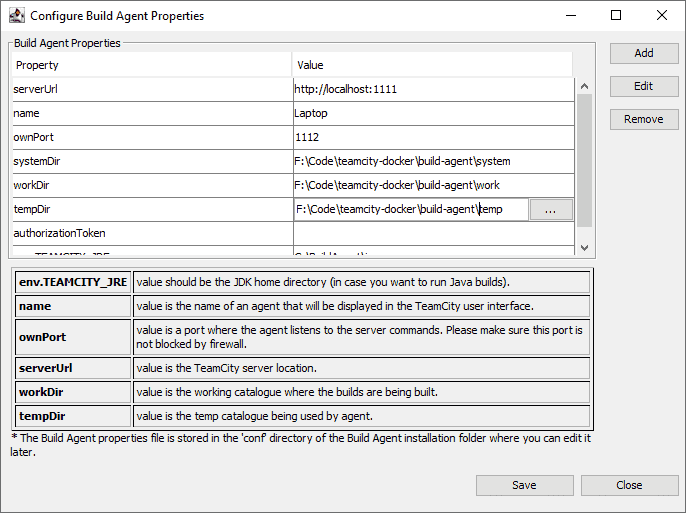The image size is (686, 513).
Task: Click the Remove property button
Action: tap(644, 119)
